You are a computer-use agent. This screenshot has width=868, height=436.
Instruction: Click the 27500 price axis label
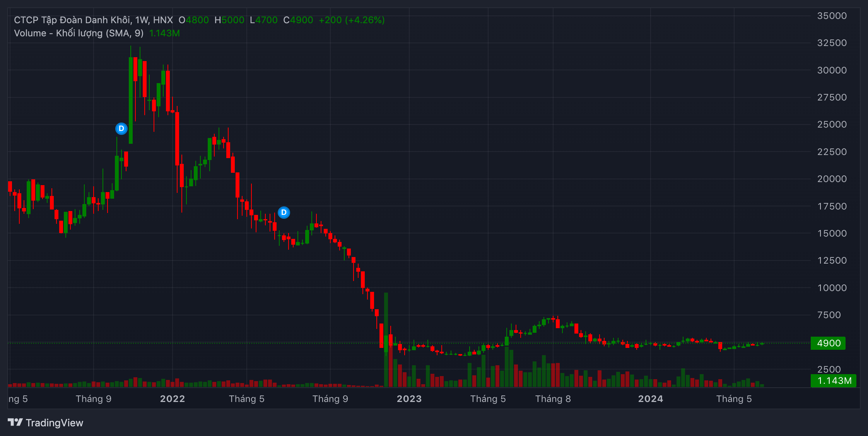tap(832, 97)
